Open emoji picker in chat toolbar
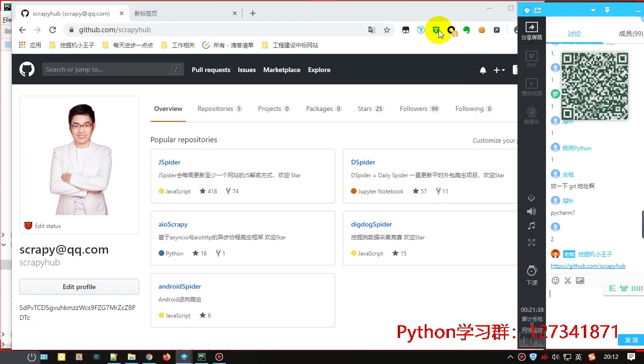 555,281
